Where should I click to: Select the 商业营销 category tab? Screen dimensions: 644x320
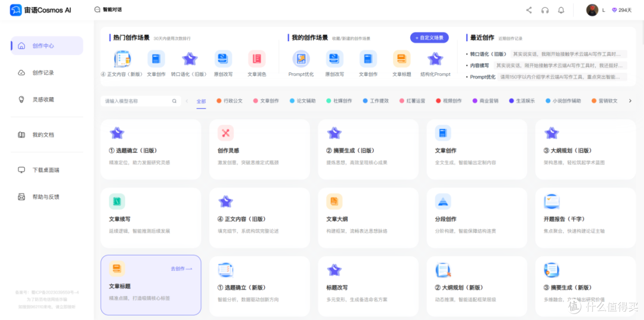(485, 101)
